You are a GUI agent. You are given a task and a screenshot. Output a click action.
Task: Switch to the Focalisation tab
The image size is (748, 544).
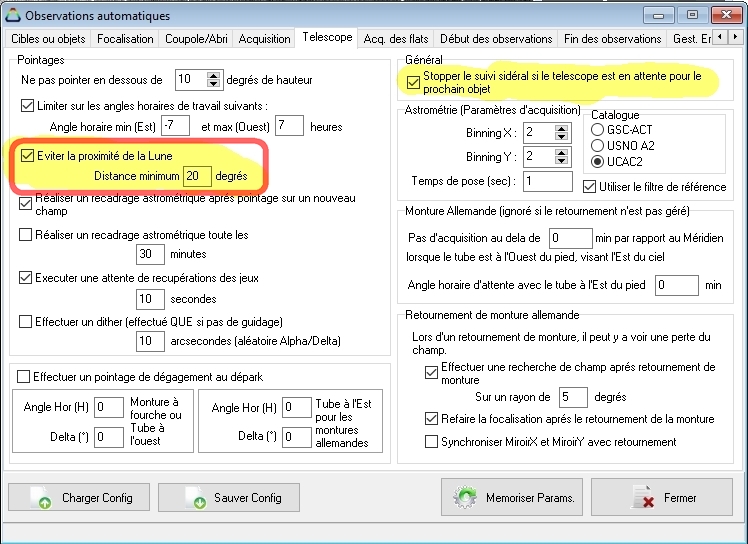tap(125, 38)
